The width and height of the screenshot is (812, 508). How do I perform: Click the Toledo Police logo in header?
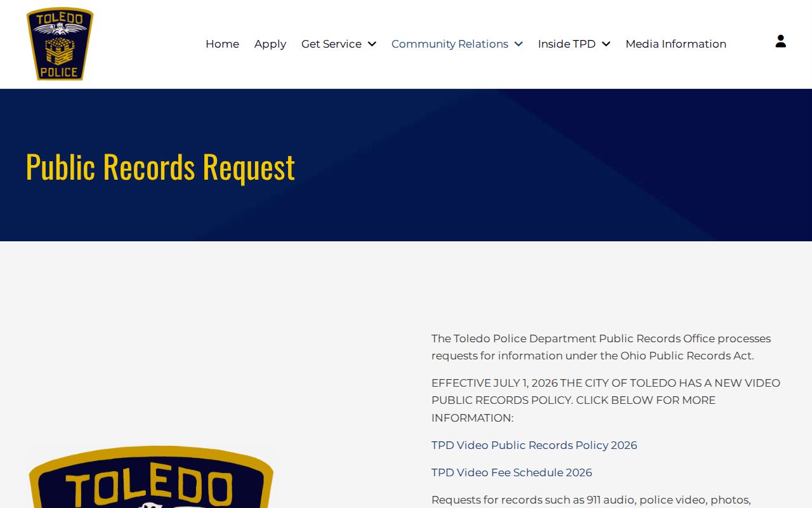[x=60, y=44]
